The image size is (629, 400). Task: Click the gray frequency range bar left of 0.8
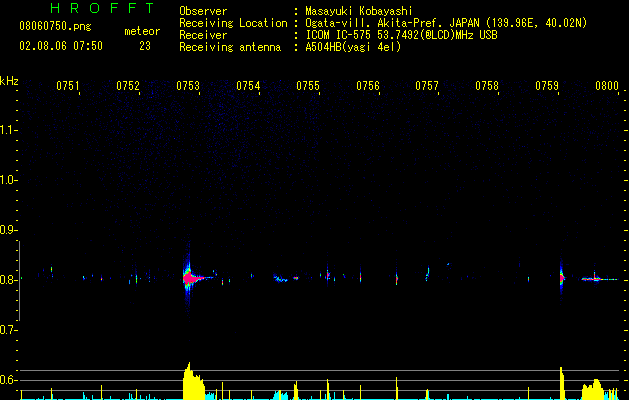(x=19, y=281)
